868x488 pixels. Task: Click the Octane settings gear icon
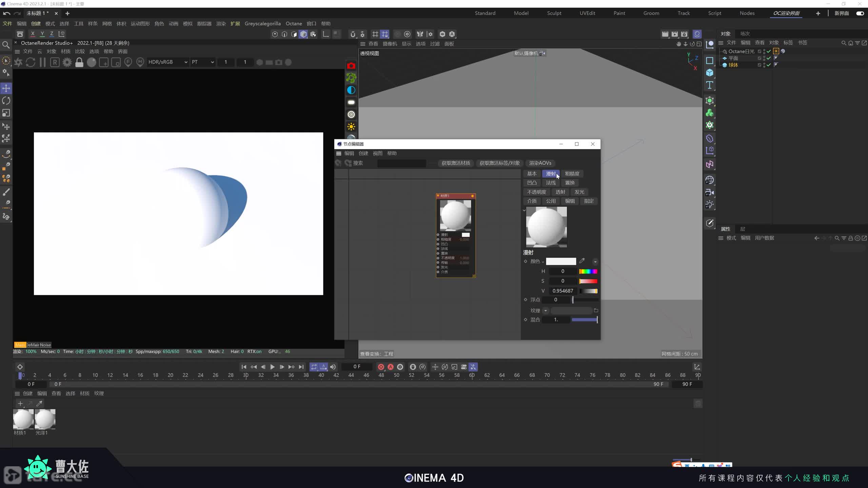pos(67,62)
